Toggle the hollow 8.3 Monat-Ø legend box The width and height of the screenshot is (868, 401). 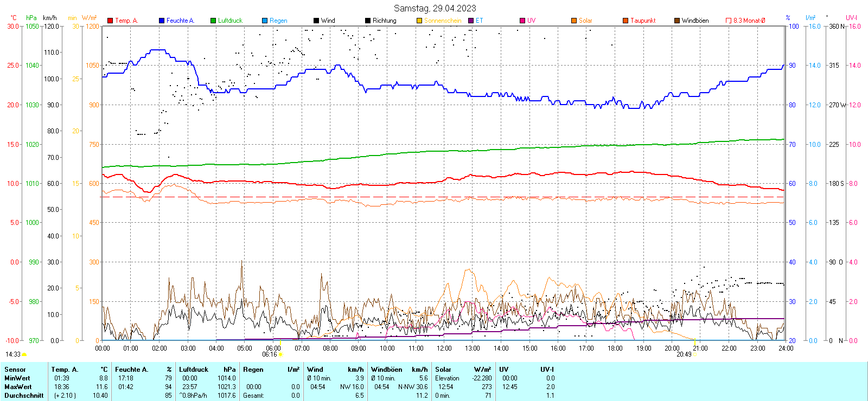[x=729, y=21]
